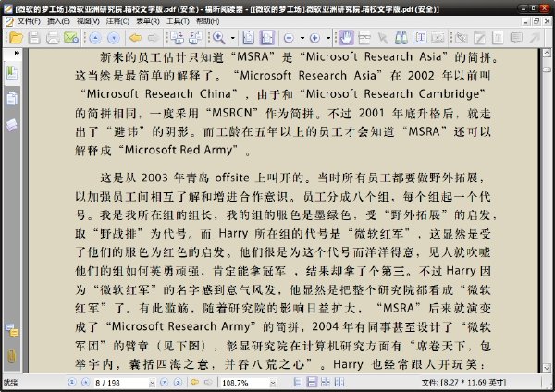
Task: Activate the glasses text viewer icon
Action: [364, 38]
